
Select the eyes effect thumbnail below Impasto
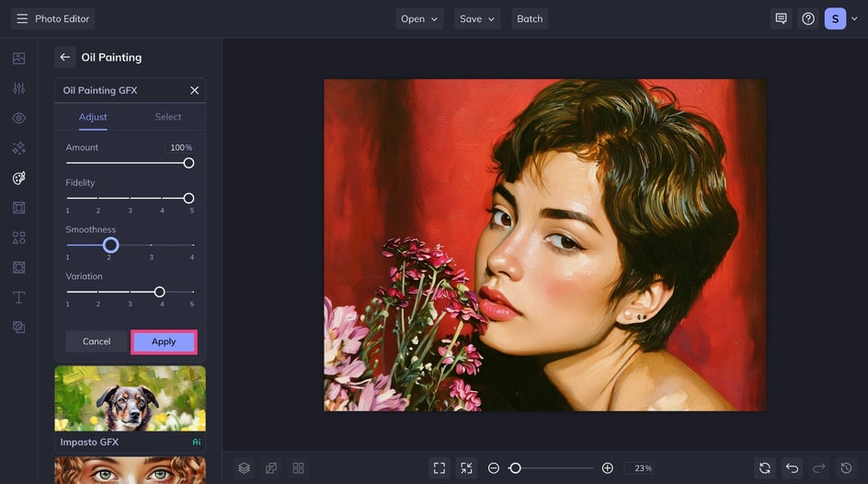point(130,470)
